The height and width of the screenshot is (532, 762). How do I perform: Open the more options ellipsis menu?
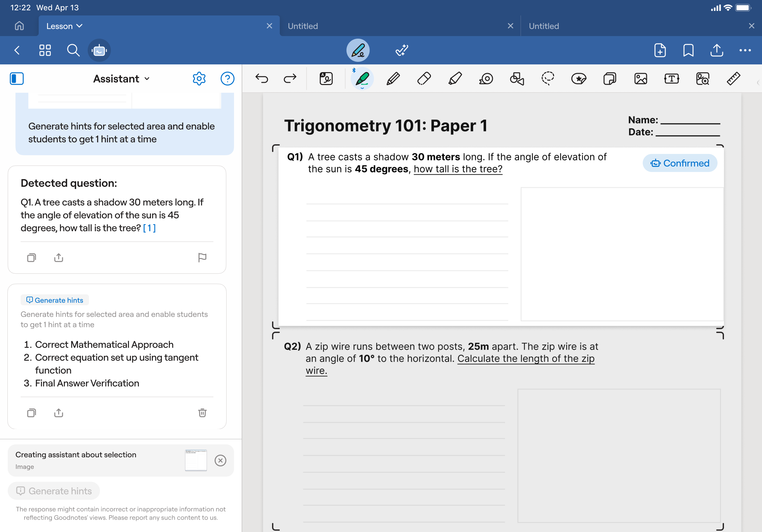745,51
